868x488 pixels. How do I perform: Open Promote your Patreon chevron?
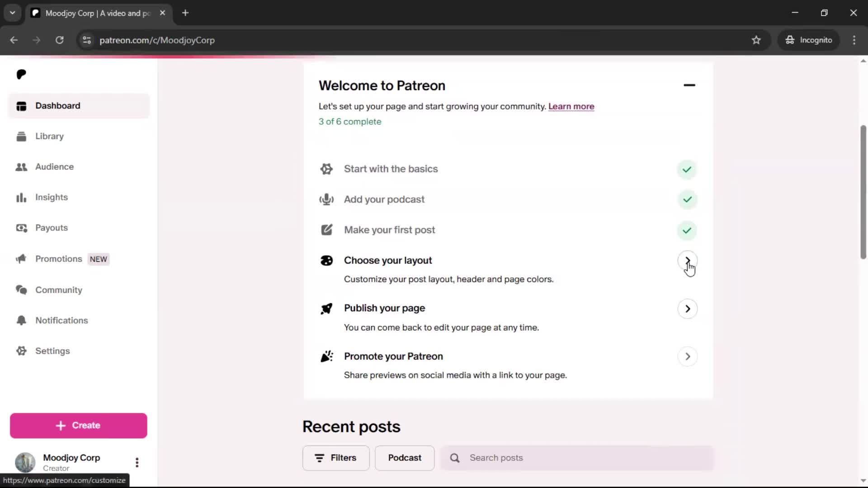(x=687, y=357)
